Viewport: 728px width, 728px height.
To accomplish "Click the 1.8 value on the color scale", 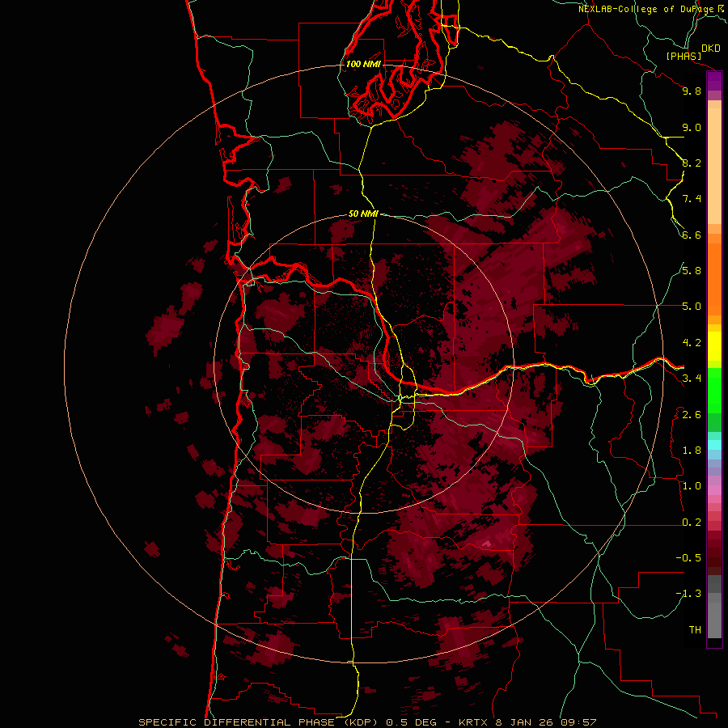I will 692,451.
